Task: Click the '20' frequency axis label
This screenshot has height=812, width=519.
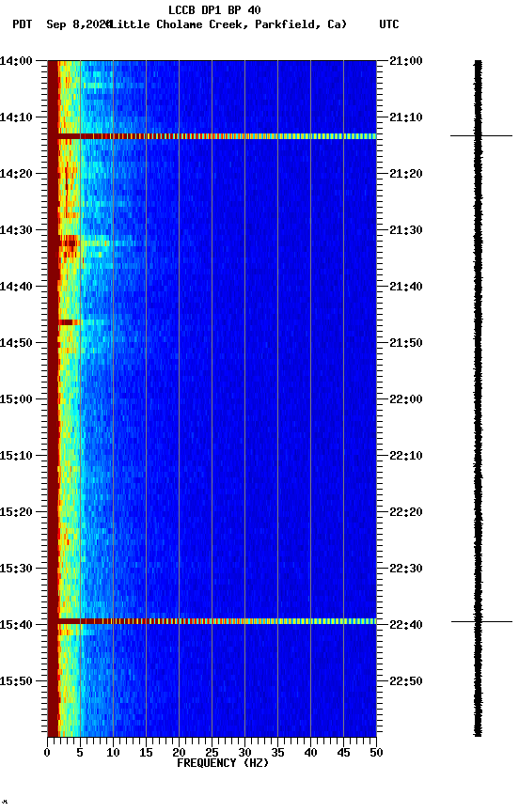Action: (x=179, y=753)
